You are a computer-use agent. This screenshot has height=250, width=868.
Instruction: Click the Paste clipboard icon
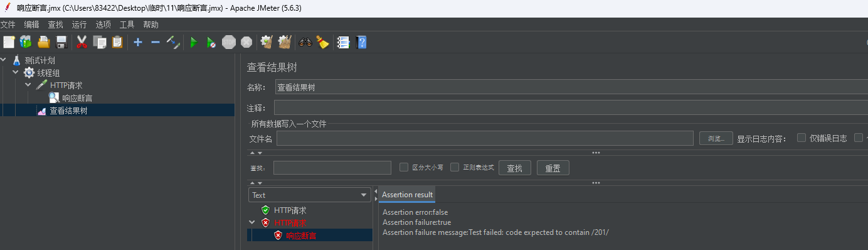pos(117,42)
